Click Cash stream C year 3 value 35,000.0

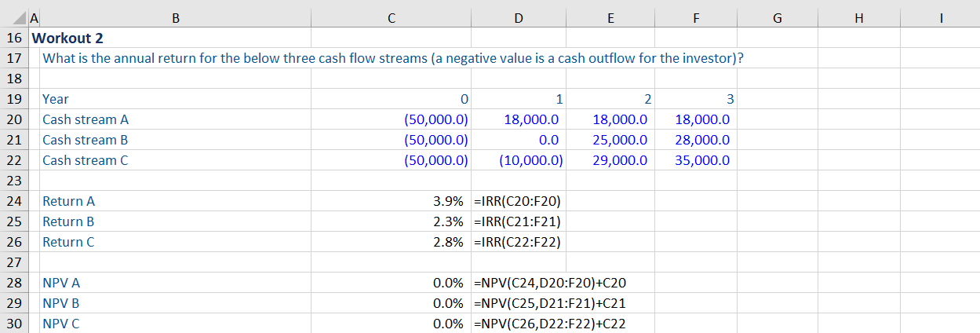coord(701,160)
